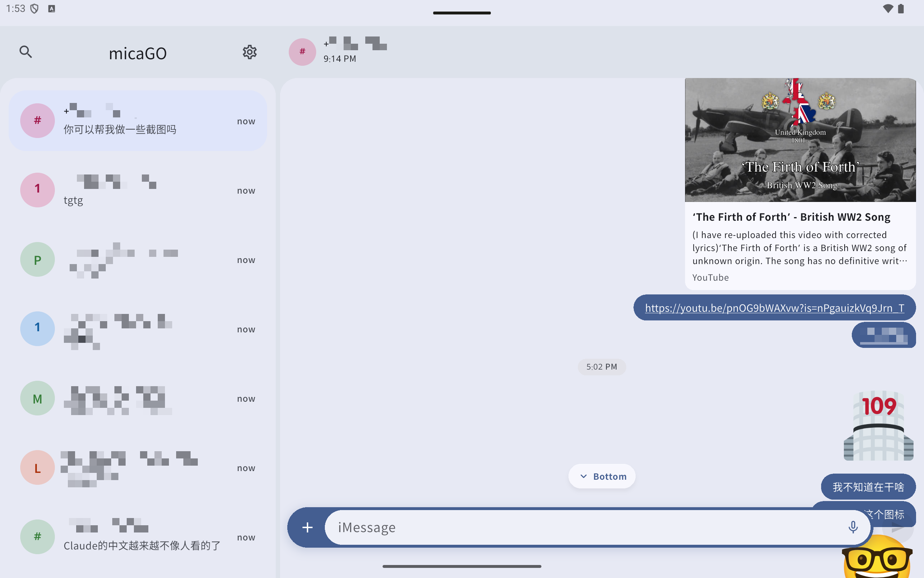Tap the micaGO app title
The width and height of the screenshot is (924, 578).
click(138, 53)
